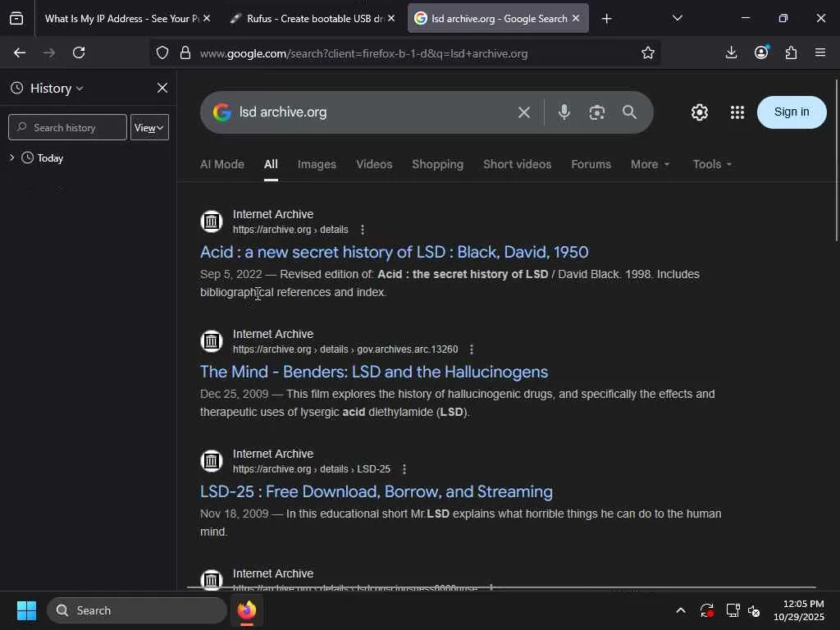Open LSD-25 Free Download result link

point(376,492)
